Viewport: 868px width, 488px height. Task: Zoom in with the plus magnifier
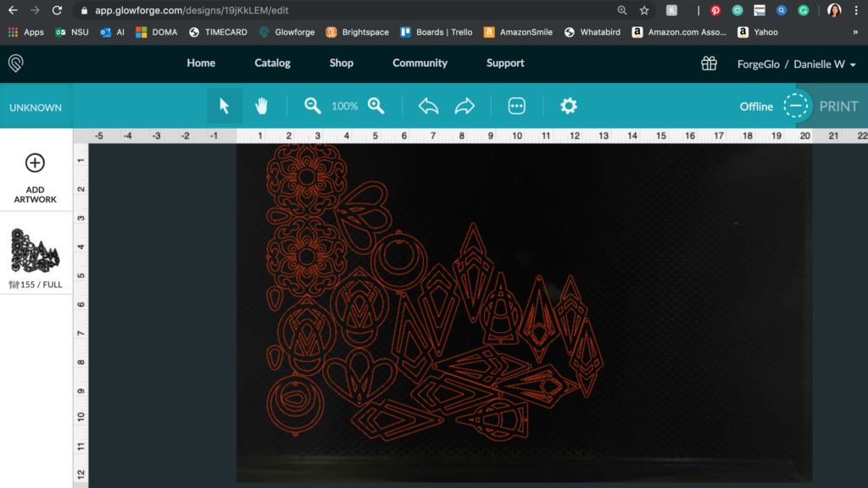click(x=376, y=106)
